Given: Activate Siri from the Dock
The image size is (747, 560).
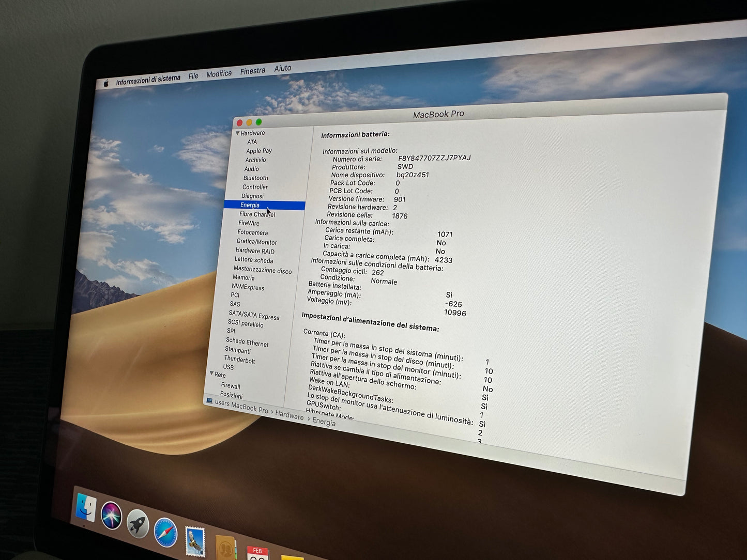Looking at the screenshot, I should click(111, 515).
